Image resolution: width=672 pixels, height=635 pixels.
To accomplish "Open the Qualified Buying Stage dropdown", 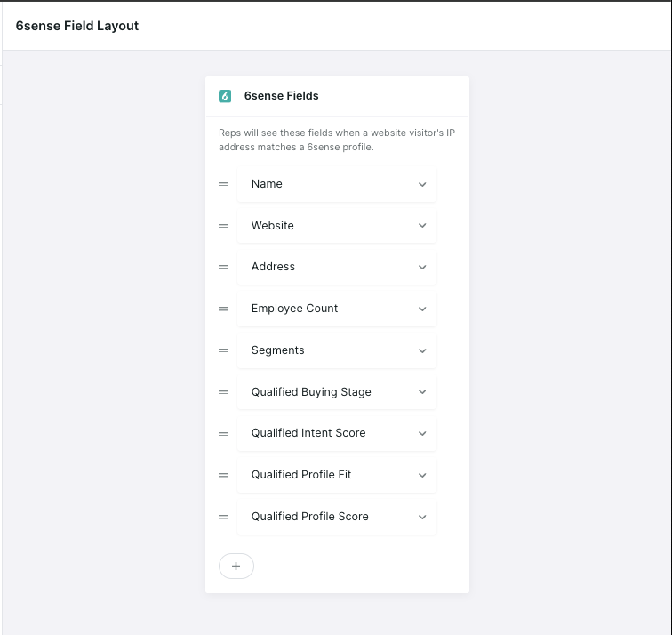I will [x=336, y=392].
